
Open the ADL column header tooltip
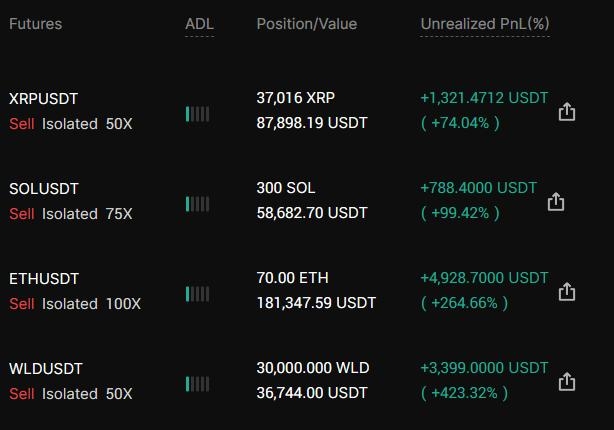coord(200,24)
